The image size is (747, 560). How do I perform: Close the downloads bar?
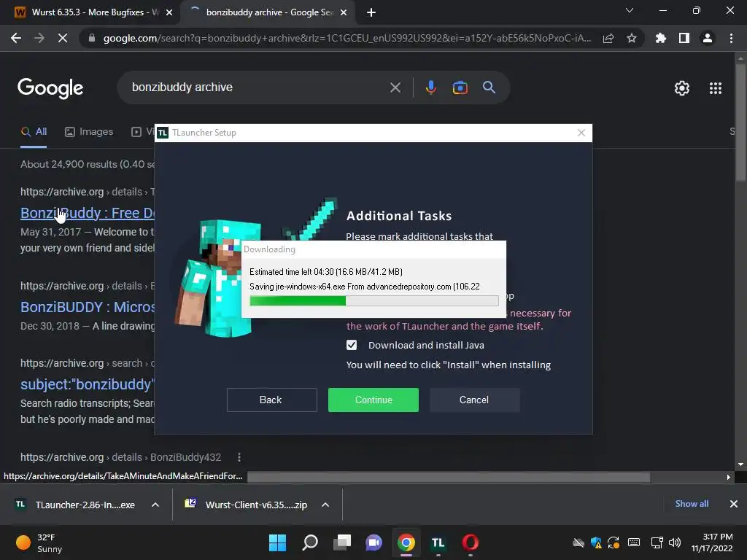(734, 504)
